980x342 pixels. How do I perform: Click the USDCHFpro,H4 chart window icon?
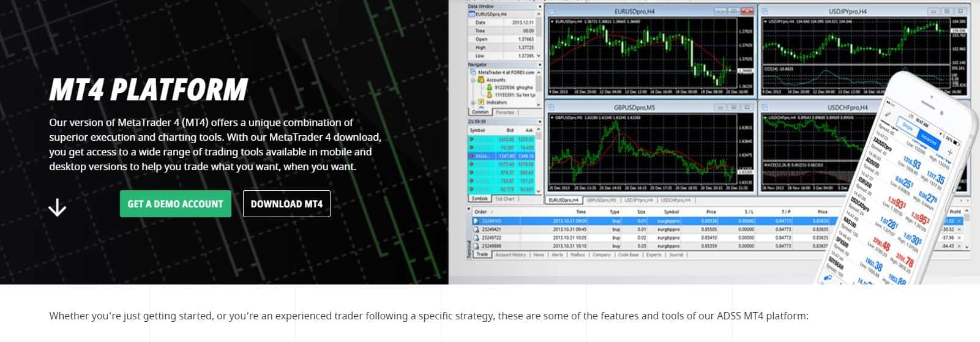[765, 107]
